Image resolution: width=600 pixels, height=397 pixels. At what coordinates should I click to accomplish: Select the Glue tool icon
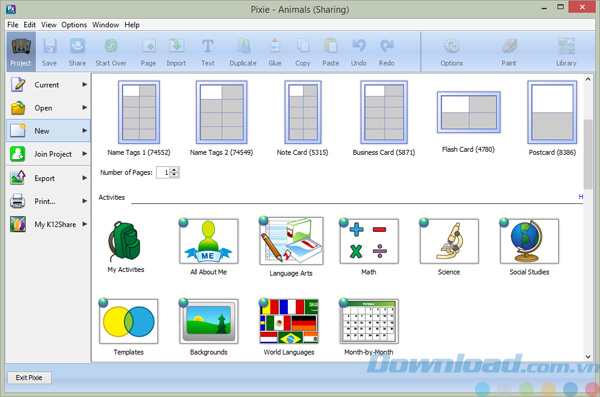[275, 52]
